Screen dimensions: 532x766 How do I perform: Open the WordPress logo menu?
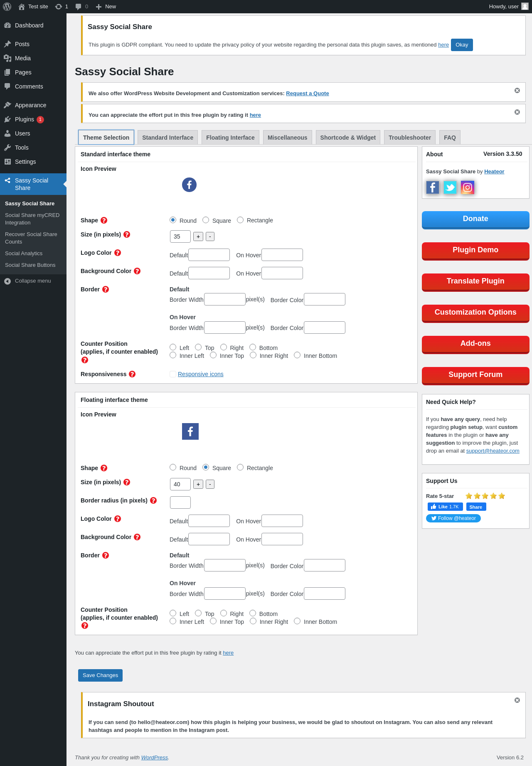coord(7,7)
